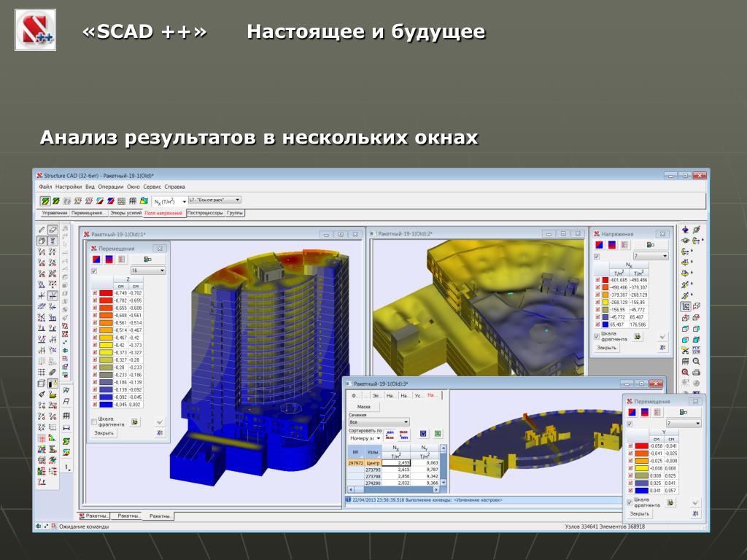Click the table's horizontal scrollbar right arrow
This screenshot has height=560, width=747.
436,489
